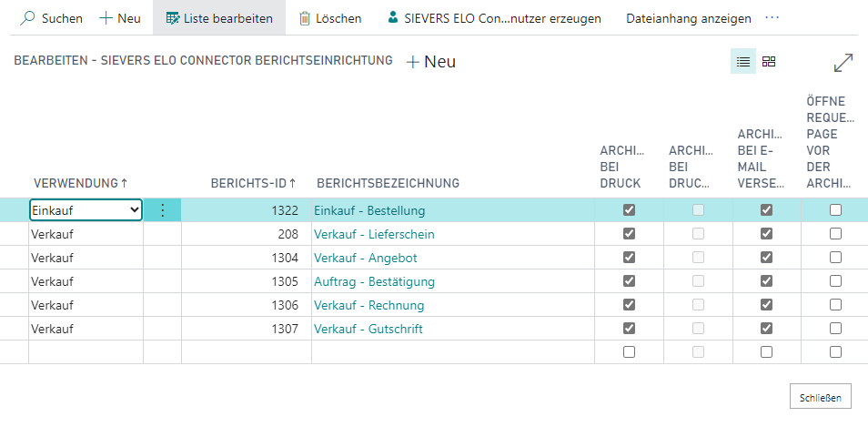Click the Löschen trash icon
868x427 pixels.
coord(306,18)
